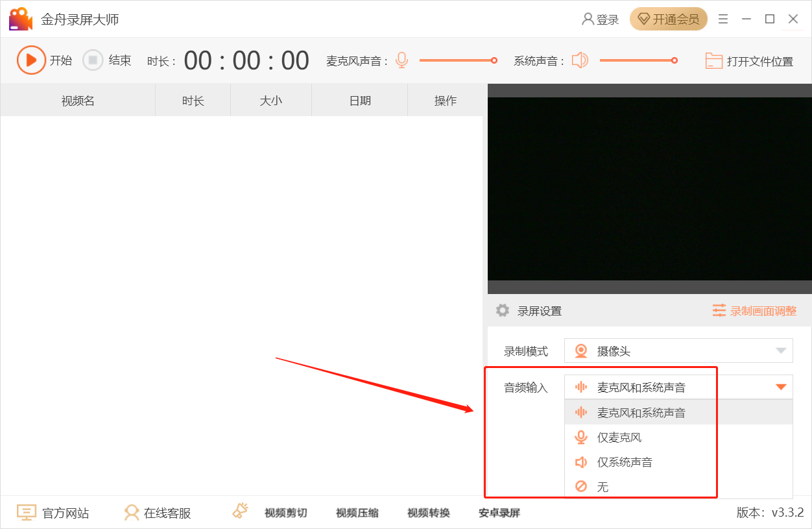
Task: Click the 录制画面调整 adjustment icon
Action: click(720, 310)
